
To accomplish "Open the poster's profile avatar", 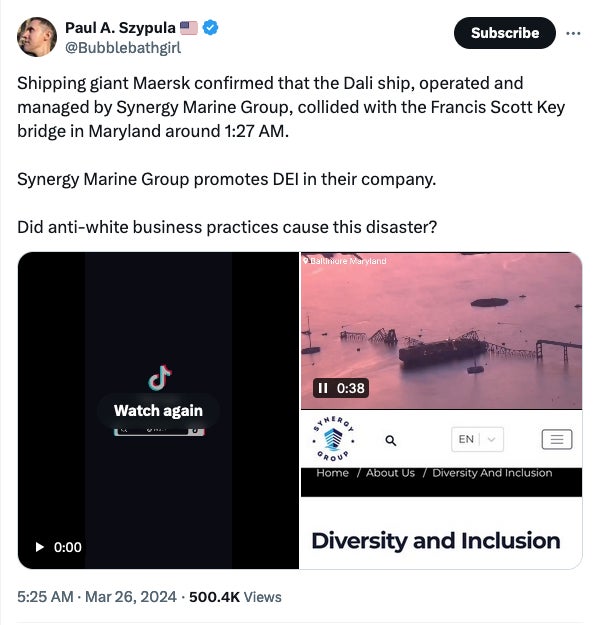I will click(x=37, y=37).
